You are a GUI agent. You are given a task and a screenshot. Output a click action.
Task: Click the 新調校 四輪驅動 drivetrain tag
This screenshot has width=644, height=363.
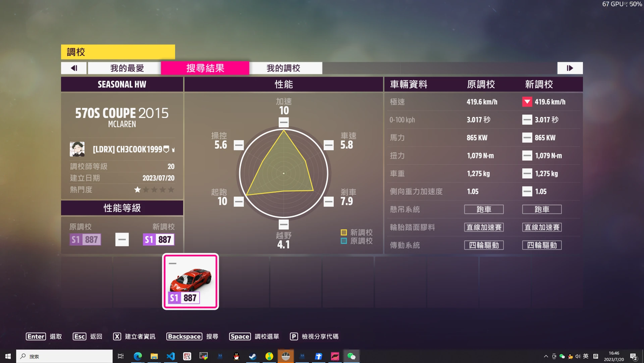[x=542, y=245]
